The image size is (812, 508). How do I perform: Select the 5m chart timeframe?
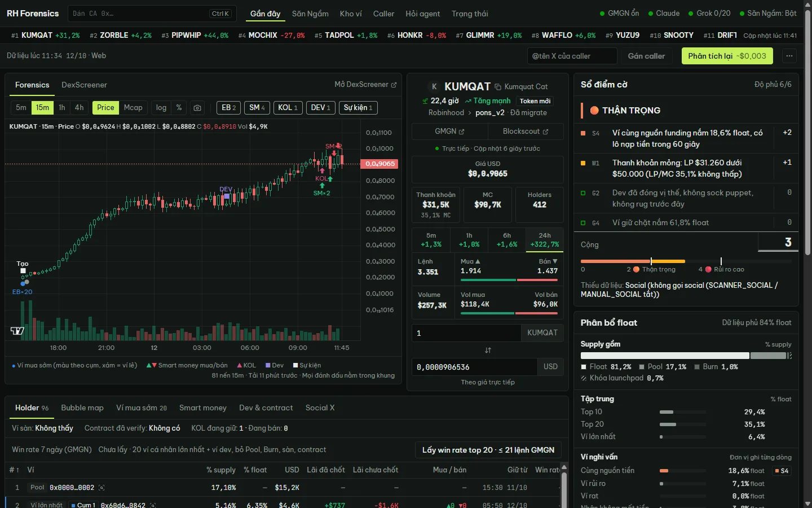[21, 108]
